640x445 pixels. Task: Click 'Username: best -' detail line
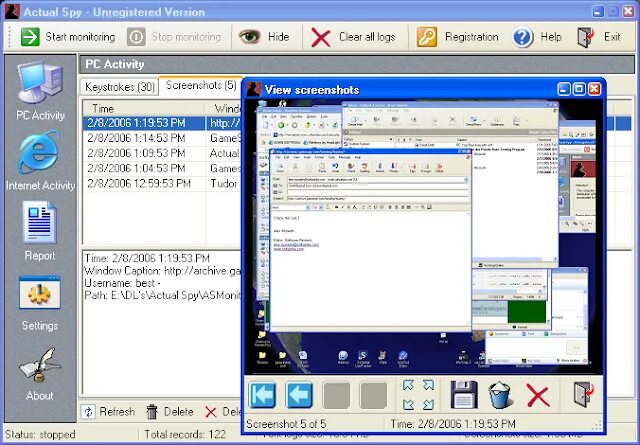click(x=122, y=283)
